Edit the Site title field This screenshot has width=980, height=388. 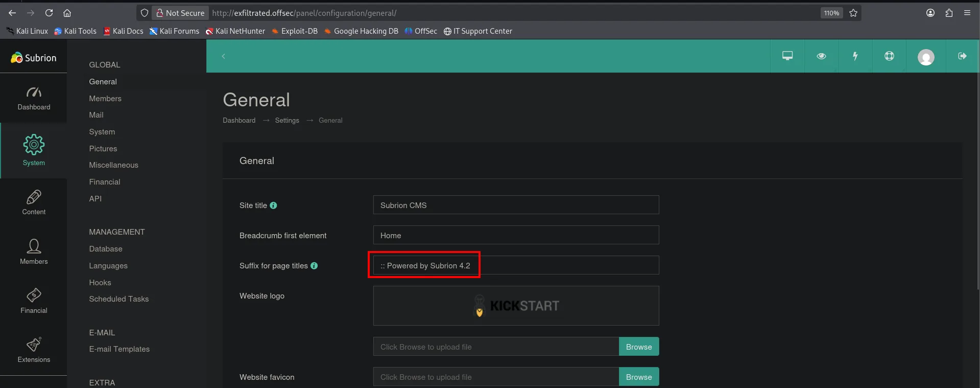click(516, 205)
